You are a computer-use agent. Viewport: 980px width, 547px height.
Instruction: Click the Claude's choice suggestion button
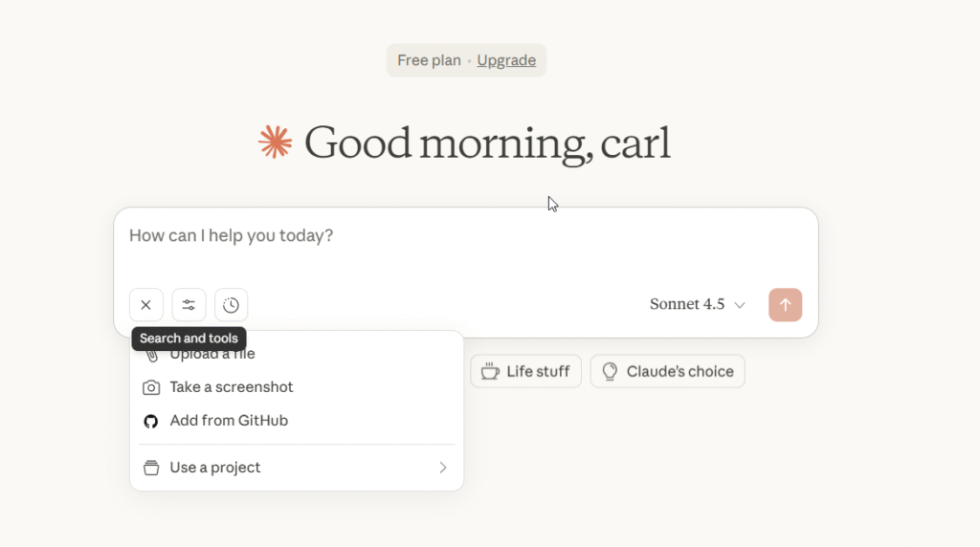pos(667,371)
